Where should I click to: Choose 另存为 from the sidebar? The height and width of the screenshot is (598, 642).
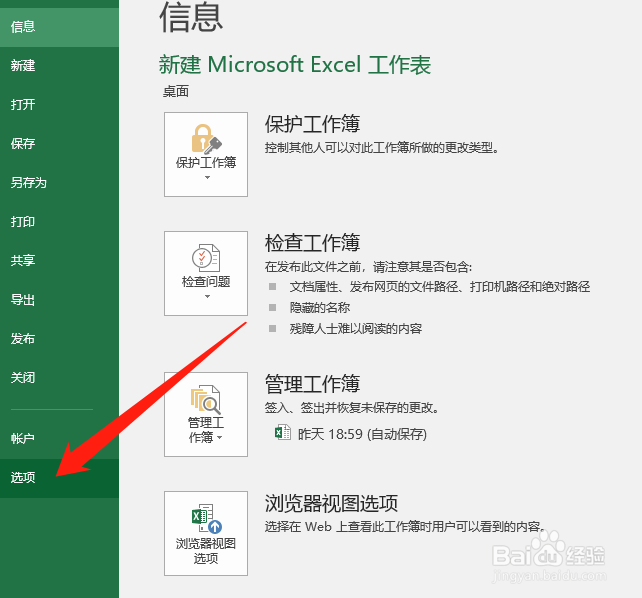pos(59,183)
